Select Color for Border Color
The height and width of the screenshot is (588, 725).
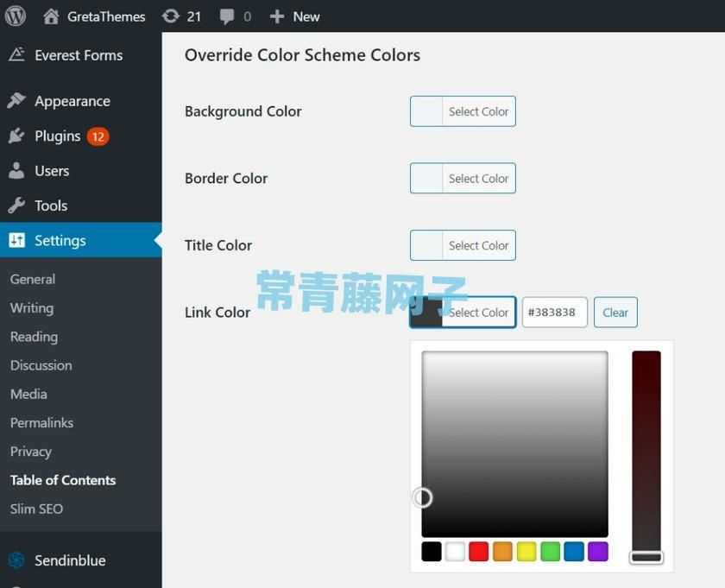click(463, 178)
